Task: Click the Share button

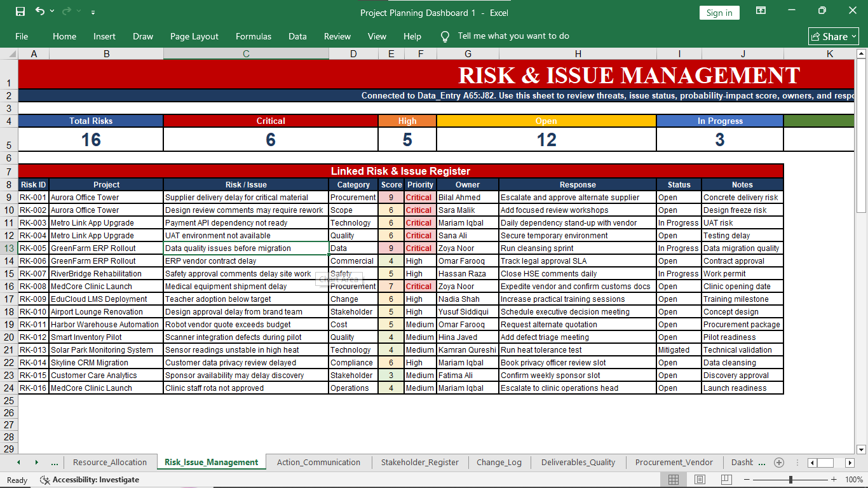Action: coord(834,37)
